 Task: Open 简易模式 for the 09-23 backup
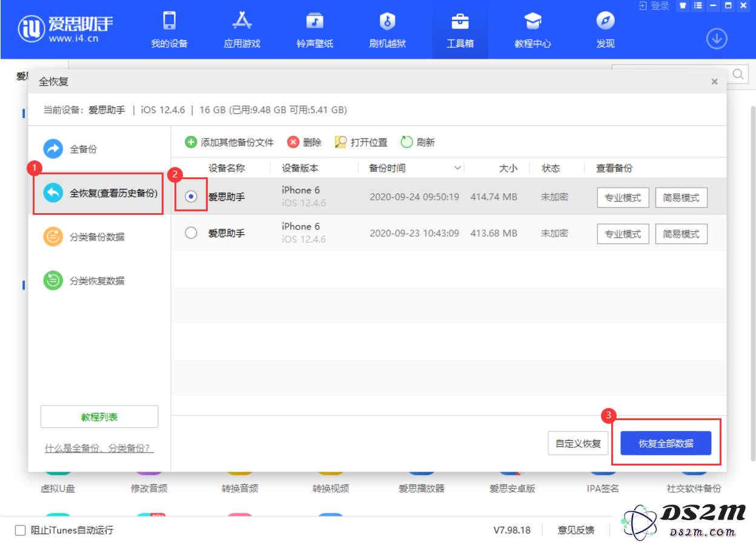(x=681, y=234)
